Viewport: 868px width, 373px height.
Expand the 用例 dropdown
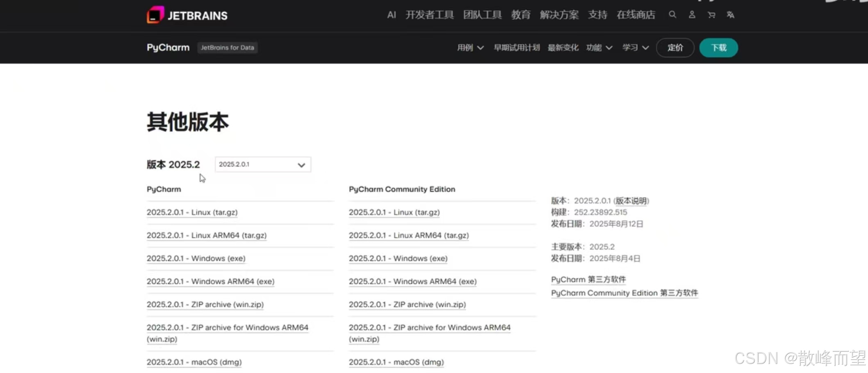click(x=470, y=48)
